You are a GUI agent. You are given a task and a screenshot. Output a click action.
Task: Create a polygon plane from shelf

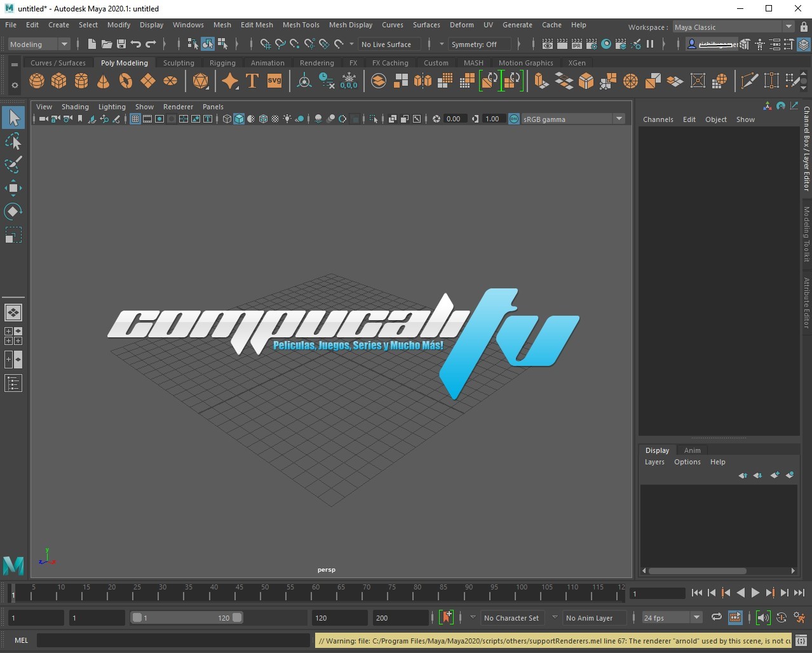pyautogui.click(x=148, y=81)
